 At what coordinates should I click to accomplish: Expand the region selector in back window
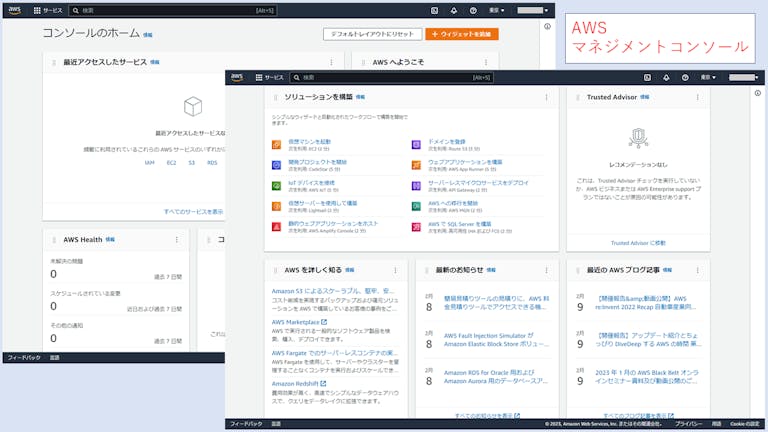(497, 10)
